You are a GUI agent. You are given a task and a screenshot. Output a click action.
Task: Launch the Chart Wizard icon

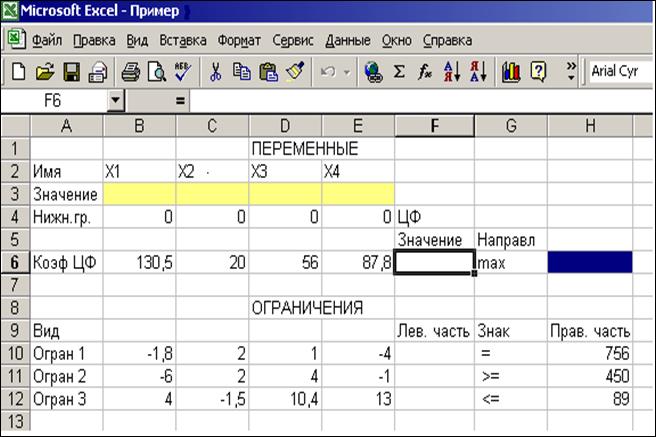[511, 72]
